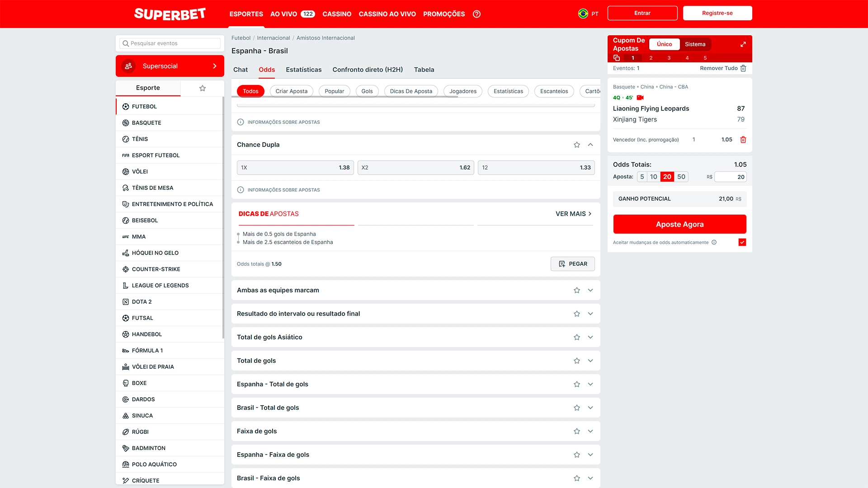The image size is (868, 488).
Task: Click the Basquete basketball icon
Action: point(126,123)
